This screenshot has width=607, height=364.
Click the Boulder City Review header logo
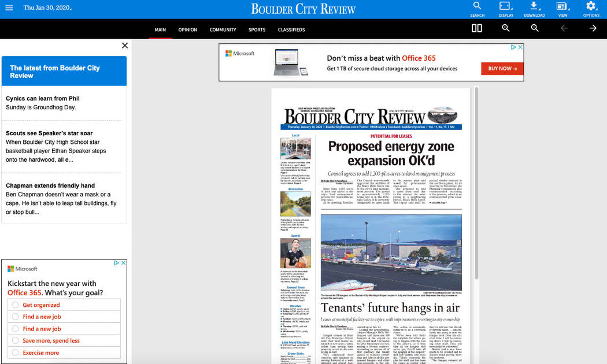tap(303, 9)
